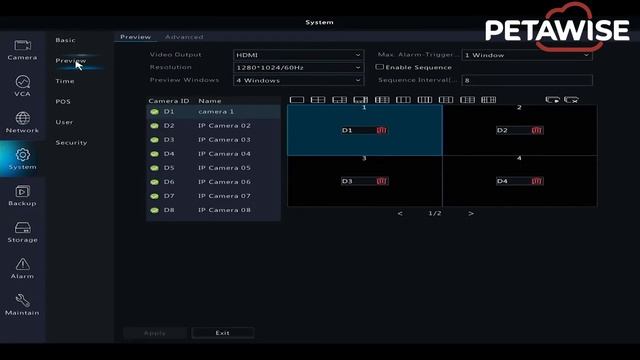Open the Preview Windows dropdown
The height and width of the screenshot is (360, 640).
pyautogui.click(x=298, y=80)
